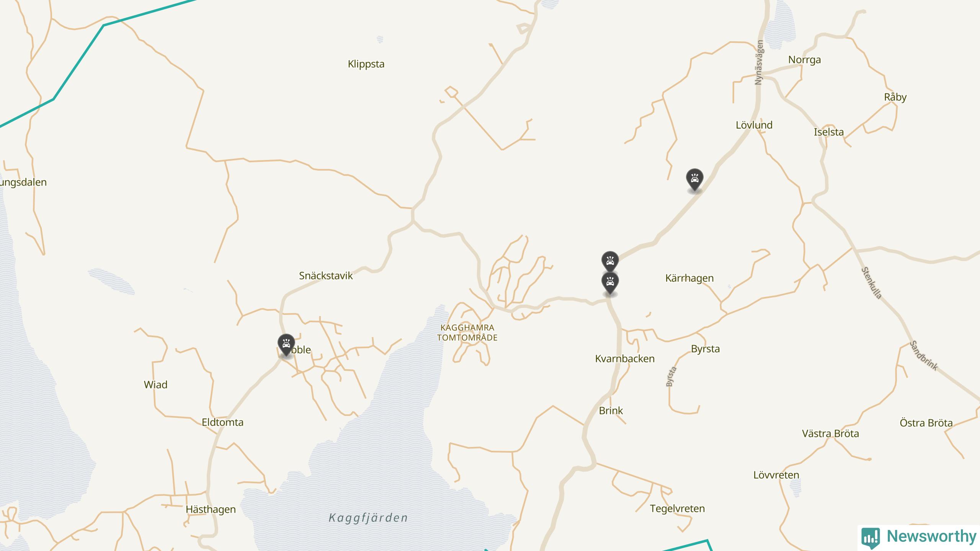Click the Newsworthy logo icon
Viewport: 980px width, 551px height.
pos(871,537)
